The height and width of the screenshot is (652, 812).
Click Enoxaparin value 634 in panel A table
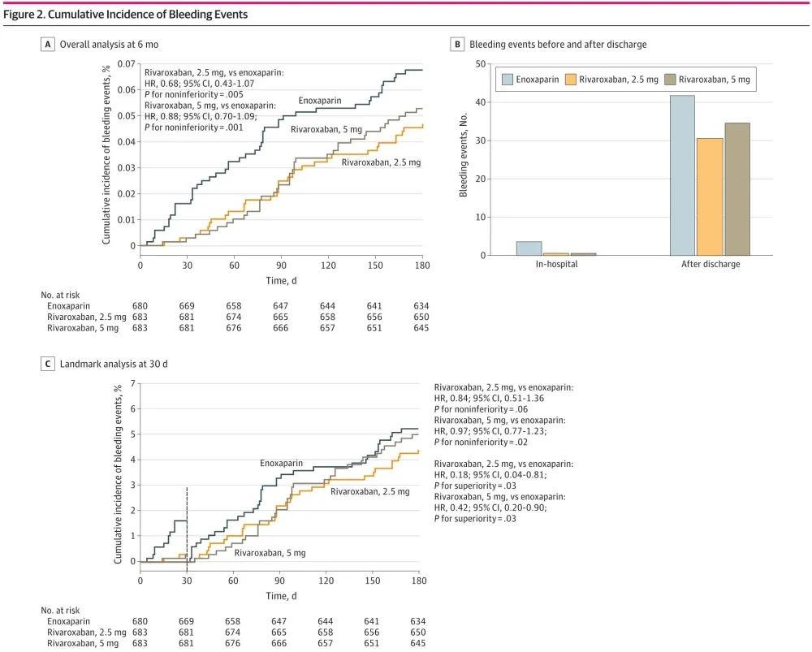[421, 306]
